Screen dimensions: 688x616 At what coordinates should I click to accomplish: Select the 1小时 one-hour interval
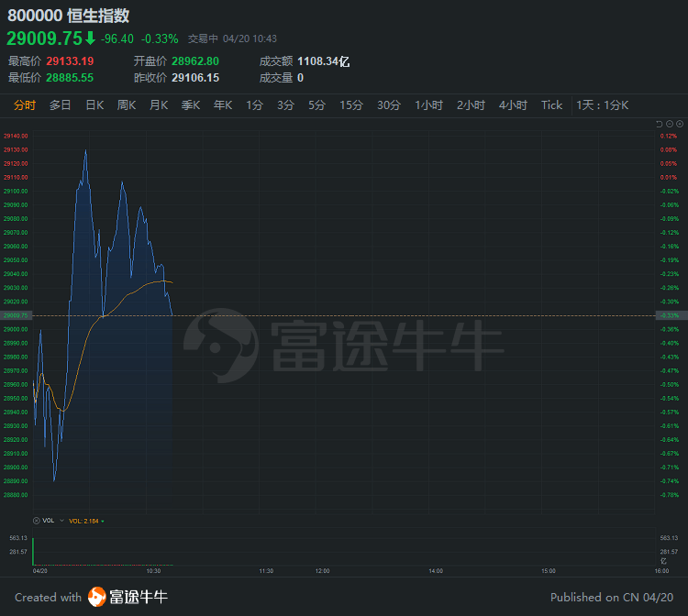pyautogui.click(x=429, y=105)
